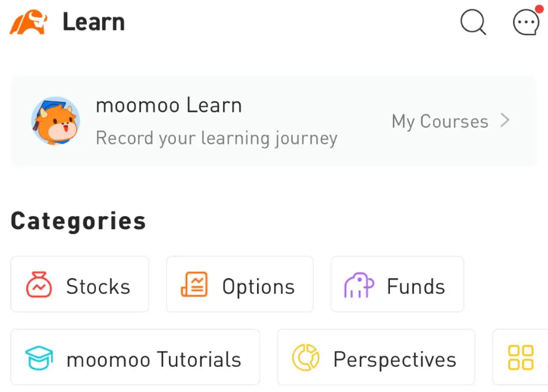548x392 pixels.
Task: Select the Stocks category label
Action: click(98, 286)
